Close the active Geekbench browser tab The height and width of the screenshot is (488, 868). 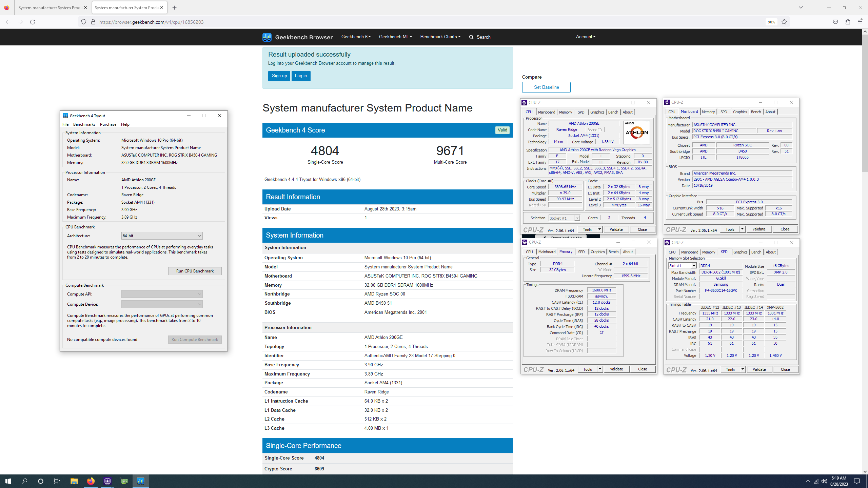point(162,7)
